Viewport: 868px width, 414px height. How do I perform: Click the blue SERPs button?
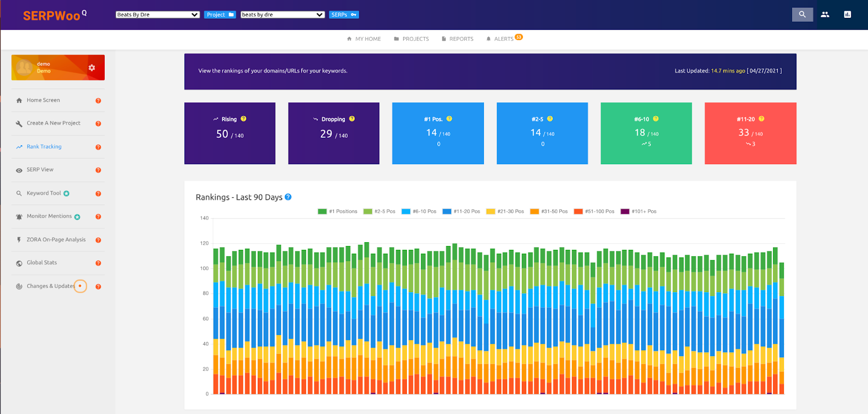[x=344, y=15]
